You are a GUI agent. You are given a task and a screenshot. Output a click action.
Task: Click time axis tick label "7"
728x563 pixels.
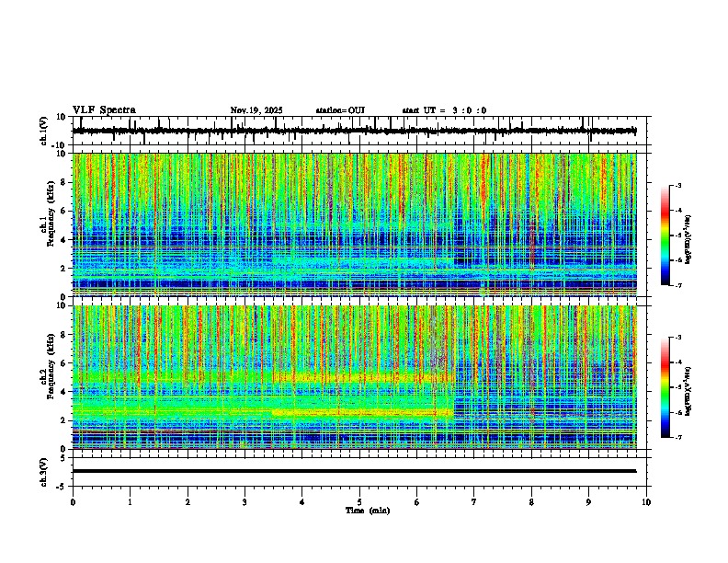coord(474,502)
